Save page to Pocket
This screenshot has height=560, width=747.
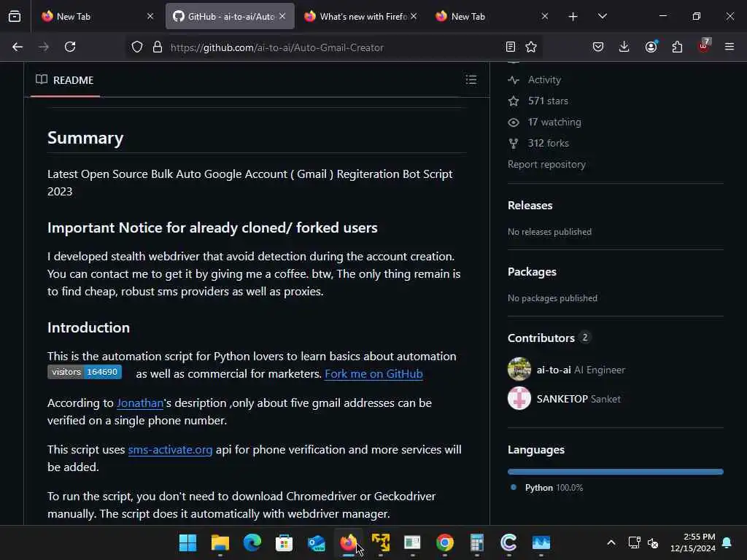[598, 47]
